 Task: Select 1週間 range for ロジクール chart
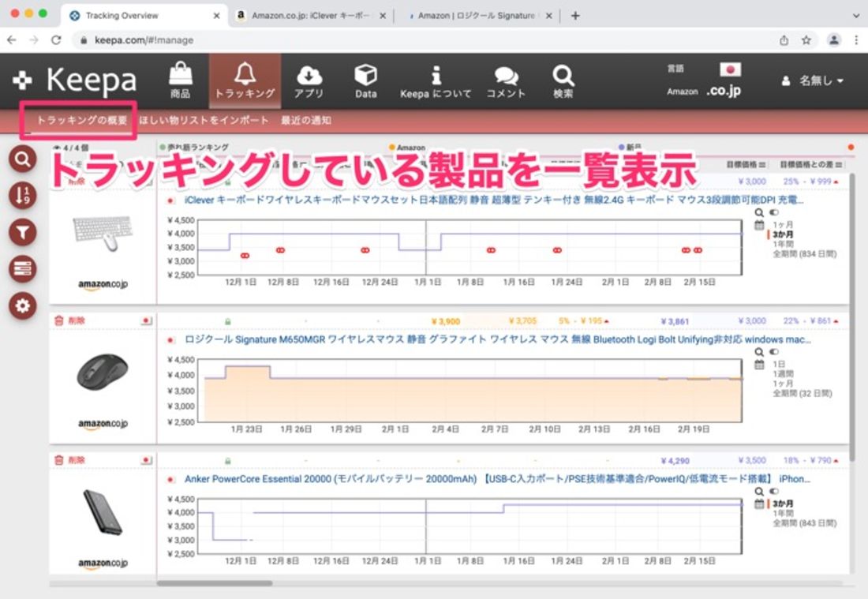tap(783, 373)
